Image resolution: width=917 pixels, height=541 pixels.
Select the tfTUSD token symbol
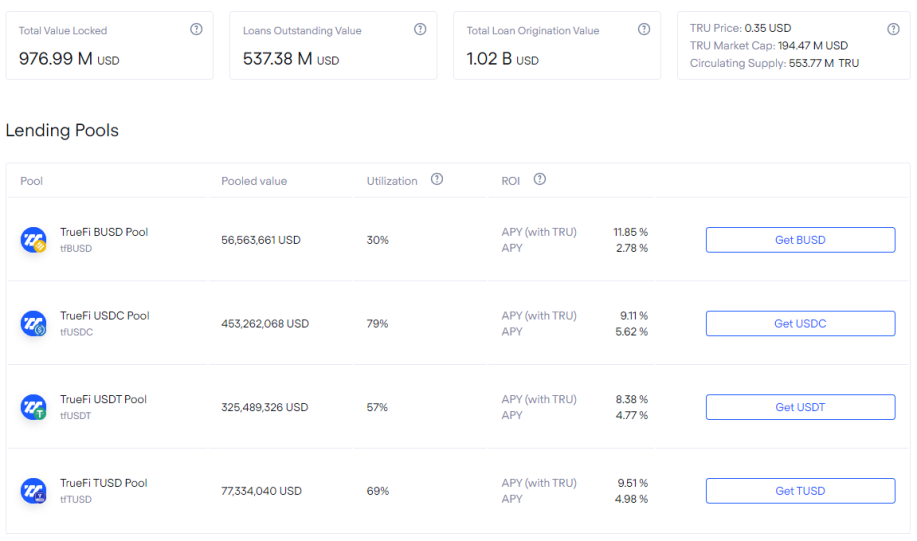click(x=76, y=499)
